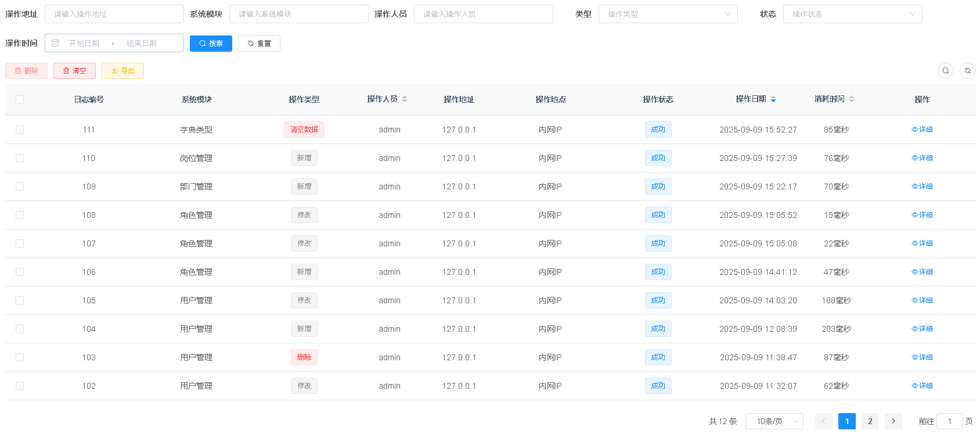Image resolution: width=980 pixels, height=434 pixels.
Task: Click sort arrows beside 操作日期 column header
Action: click(773, 99)
